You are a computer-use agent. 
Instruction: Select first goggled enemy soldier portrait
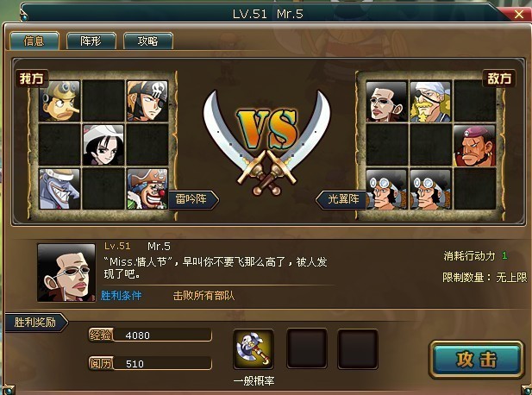[386, 190]
